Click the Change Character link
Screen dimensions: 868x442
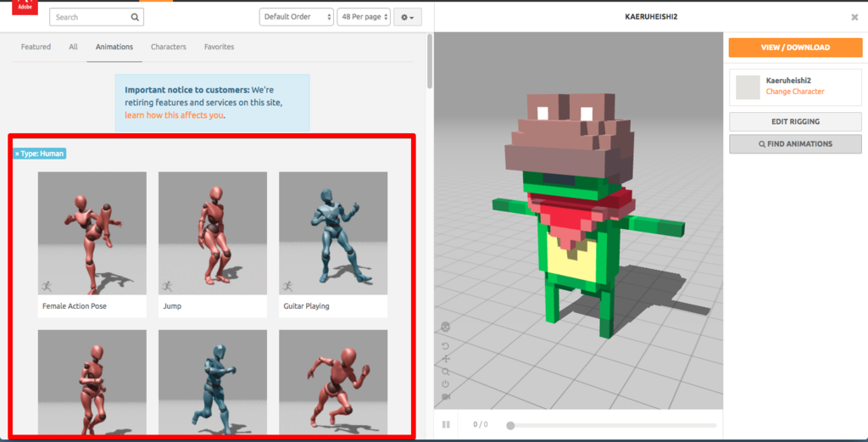795,92
